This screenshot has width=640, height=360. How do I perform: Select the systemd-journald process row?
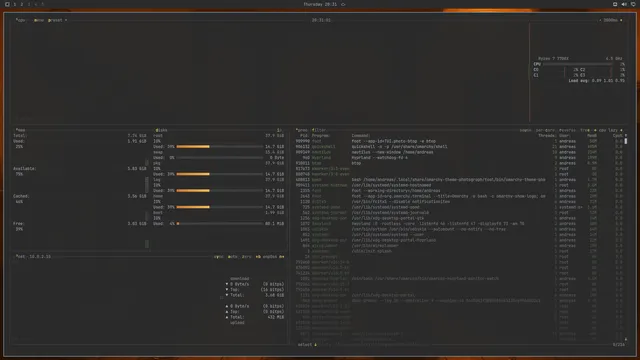click(x=459, y=213)
